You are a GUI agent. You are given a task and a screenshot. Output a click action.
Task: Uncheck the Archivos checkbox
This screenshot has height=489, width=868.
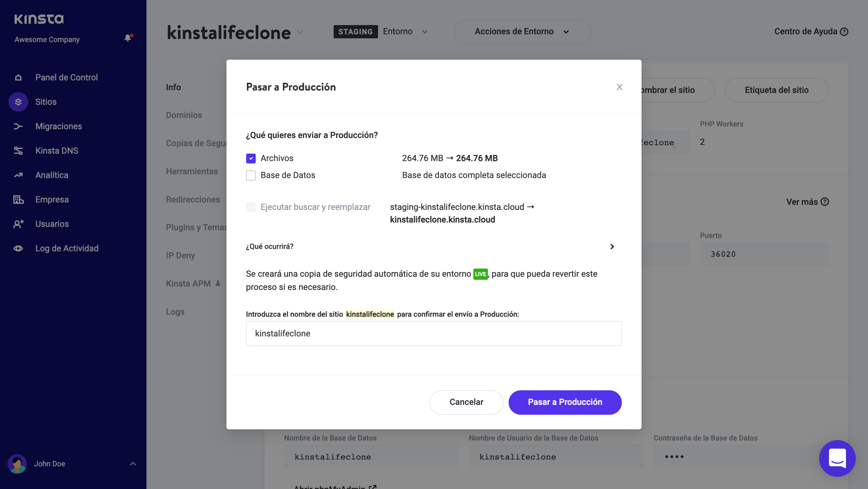(251, 158)
